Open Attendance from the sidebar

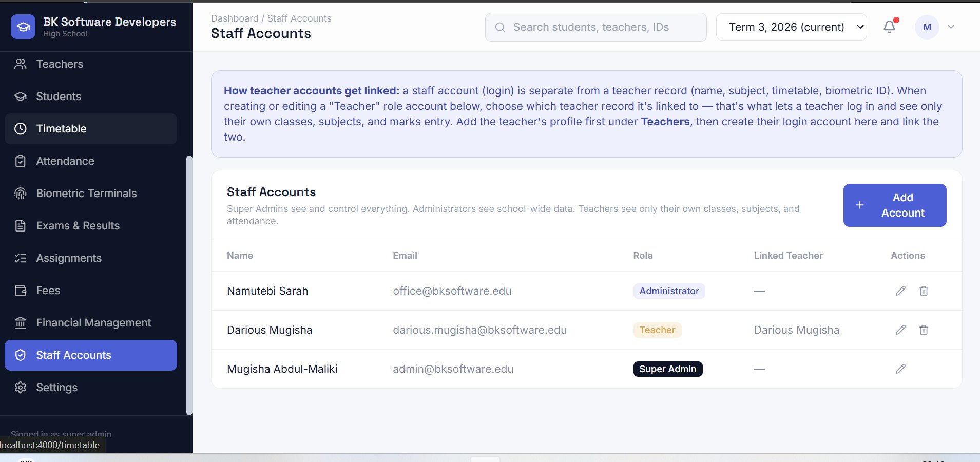click(91, 161)
